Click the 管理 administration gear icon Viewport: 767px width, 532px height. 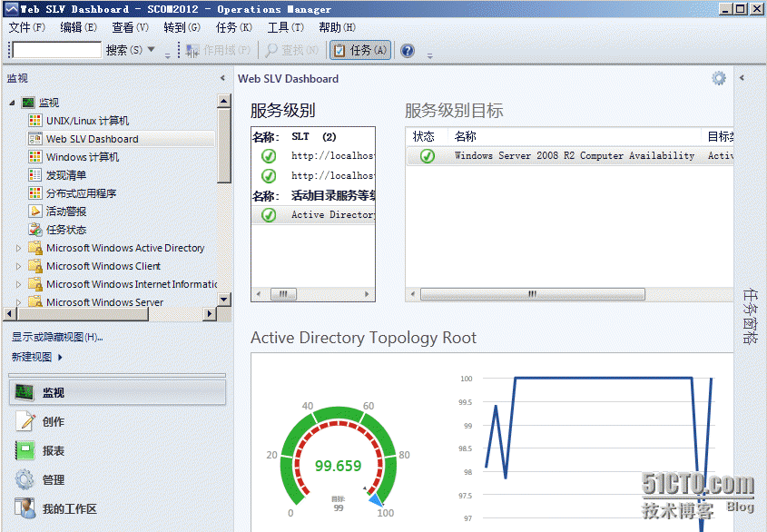25,479
